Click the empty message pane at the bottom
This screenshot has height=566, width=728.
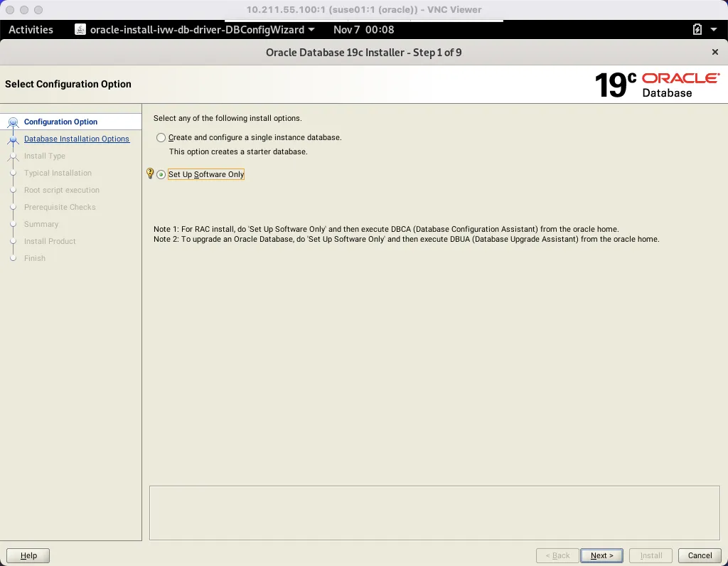coord(434,514)
